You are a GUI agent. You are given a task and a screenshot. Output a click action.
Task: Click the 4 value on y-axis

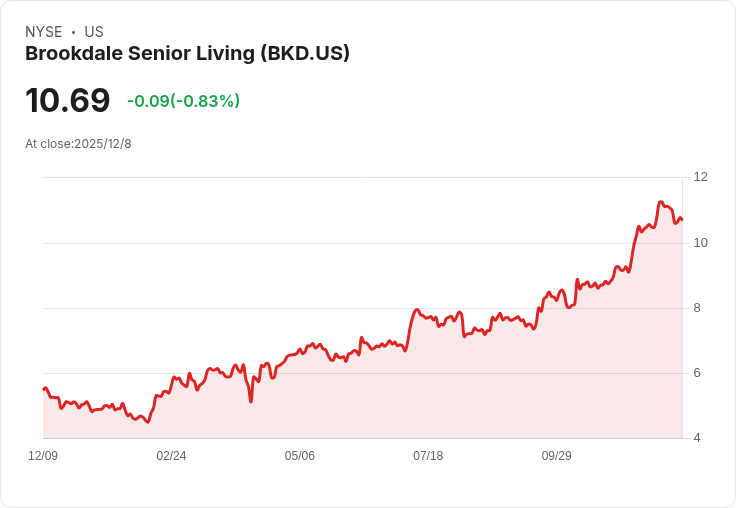click(697, 438)
